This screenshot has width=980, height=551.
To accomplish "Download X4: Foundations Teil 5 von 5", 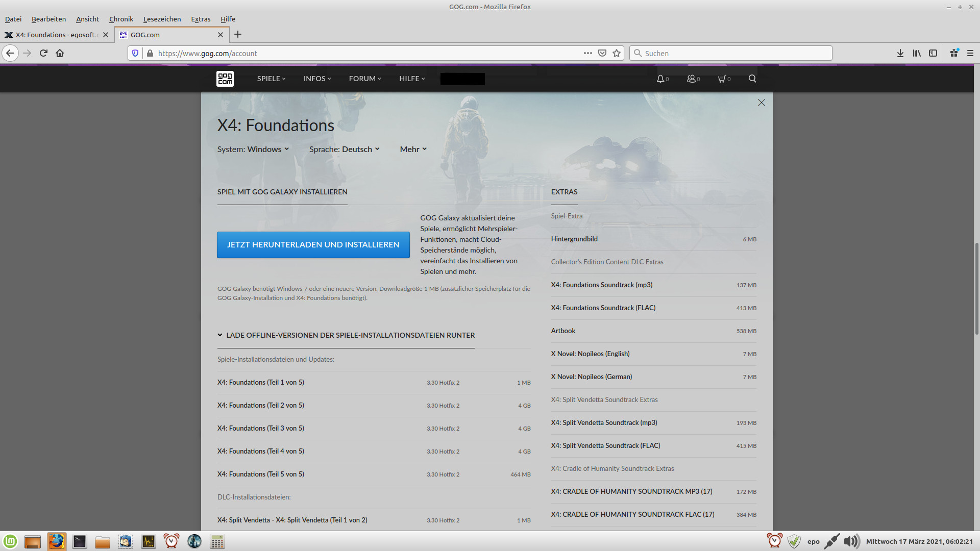I will [x=374, y=474].
